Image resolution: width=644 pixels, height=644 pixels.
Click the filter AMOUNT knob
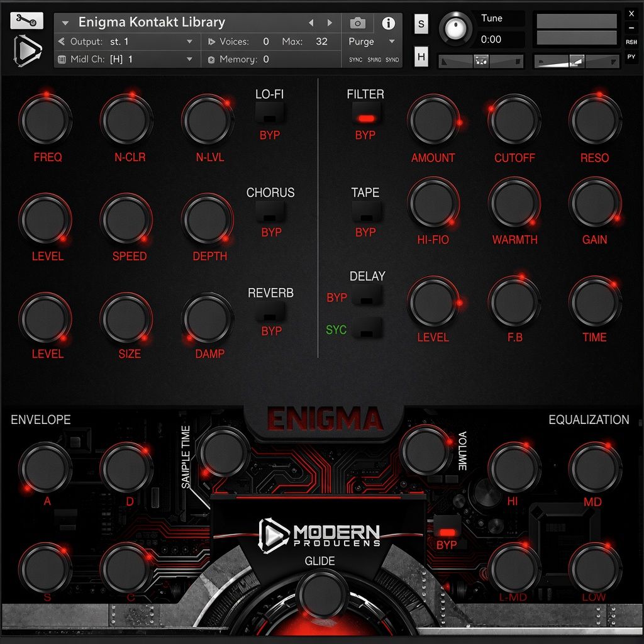433,120
